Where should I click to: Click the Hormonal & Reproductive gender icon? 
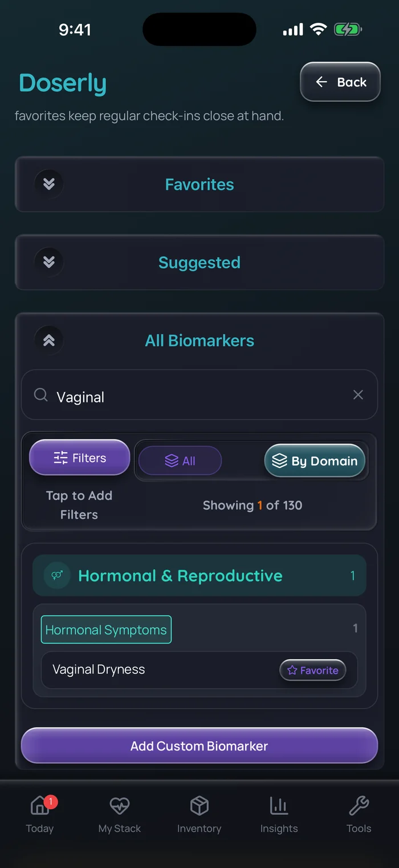(57, 575)
